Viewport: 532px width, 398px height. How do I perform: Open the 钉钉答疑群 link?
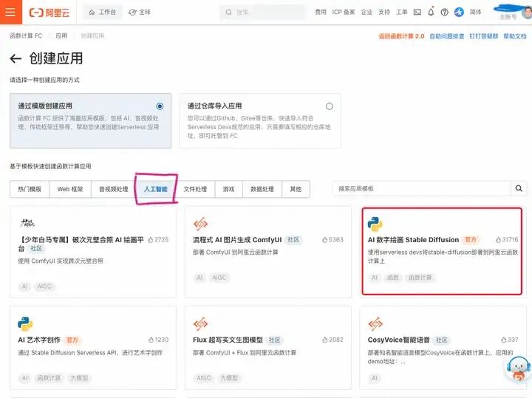click(x=484, y=36)
